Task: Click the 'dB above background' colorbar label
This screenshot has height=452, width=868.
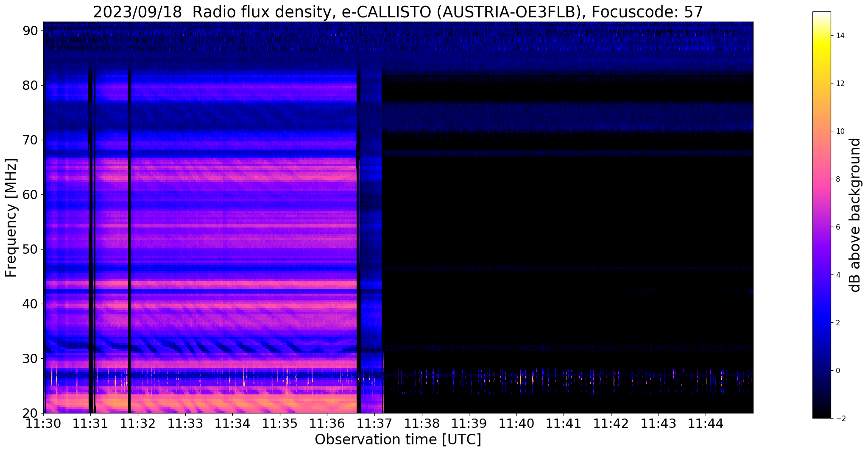Action: [x=856, y=215]
